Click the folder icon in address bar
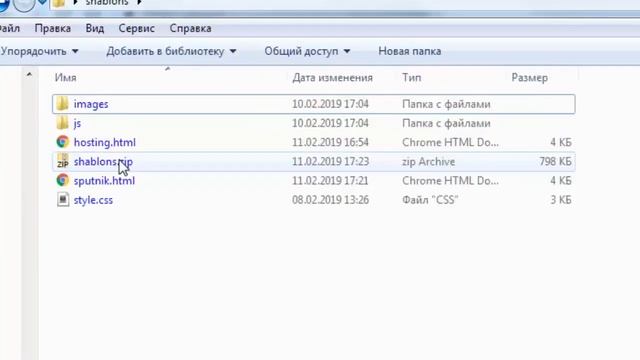Viewport: 640px width, 360px height. (59, 3)
